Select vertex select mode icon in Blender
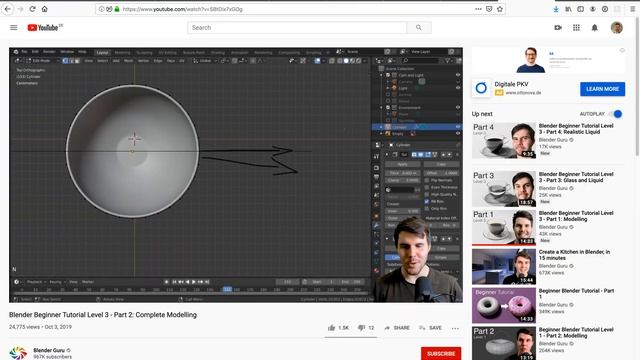 (65, 60)
